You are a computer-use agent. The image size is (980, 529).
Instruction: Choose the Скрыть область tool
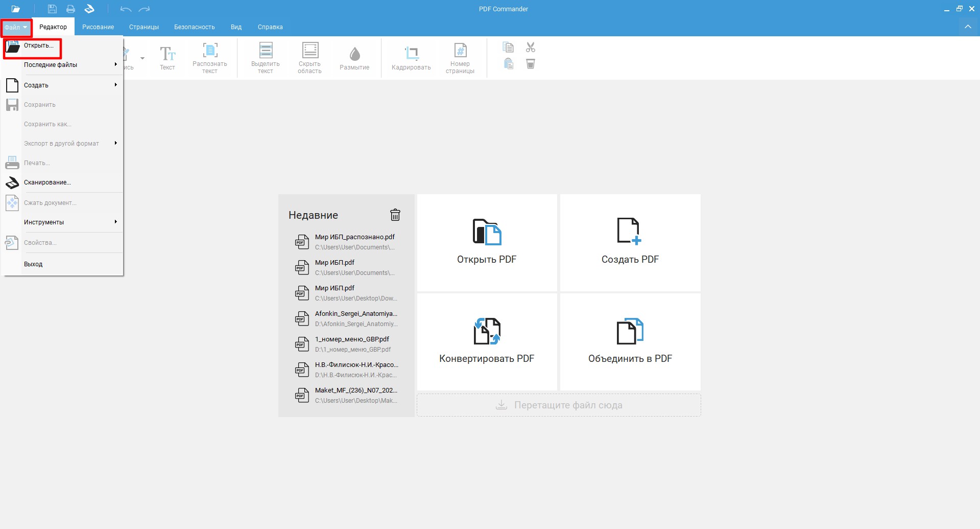pyautogui.click(x=310, y=58)
